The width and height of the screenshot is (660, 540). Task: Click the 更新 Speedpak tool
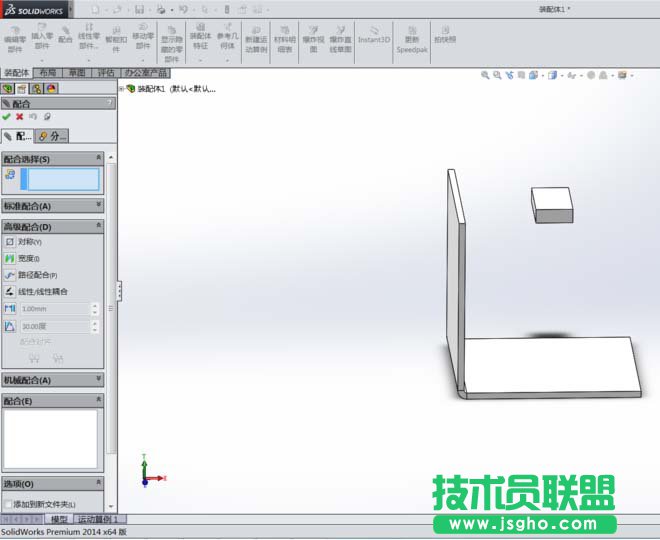[412, 40]
